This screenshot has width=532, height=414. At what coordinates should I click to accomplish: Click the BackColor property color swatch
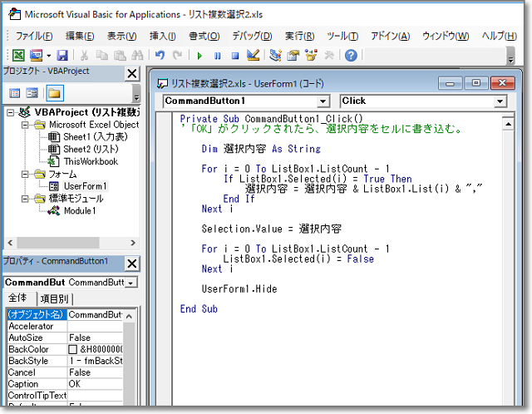tap(73, 350)
